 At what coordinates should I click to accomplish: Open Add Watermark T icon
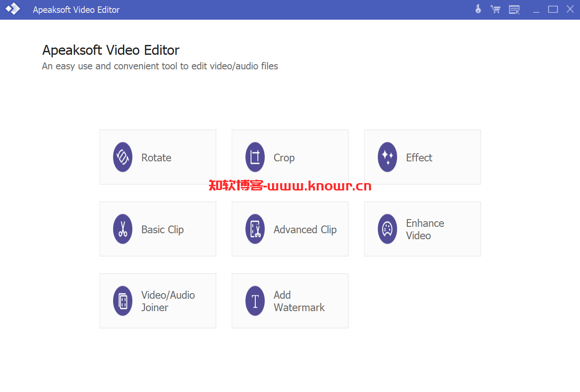[255, 301]
